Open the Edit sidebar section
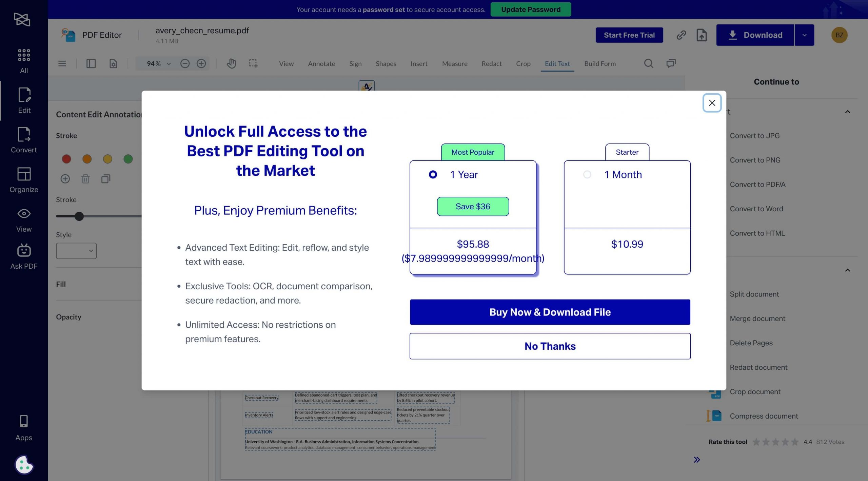The height and width of the screenshot is (481, 868). [24, 100]
